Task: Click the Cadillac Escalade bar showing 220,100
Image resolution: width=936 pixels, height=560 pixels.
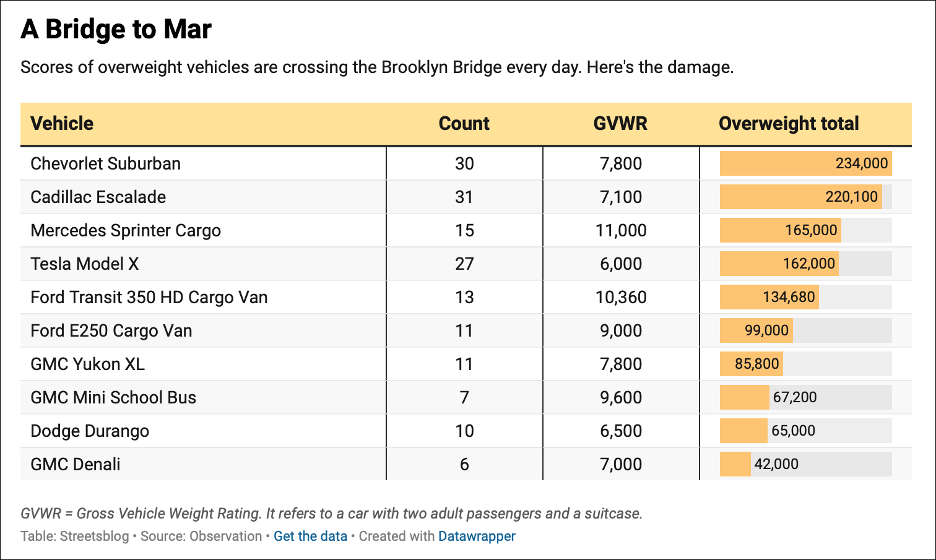Action: click(800, 197)
